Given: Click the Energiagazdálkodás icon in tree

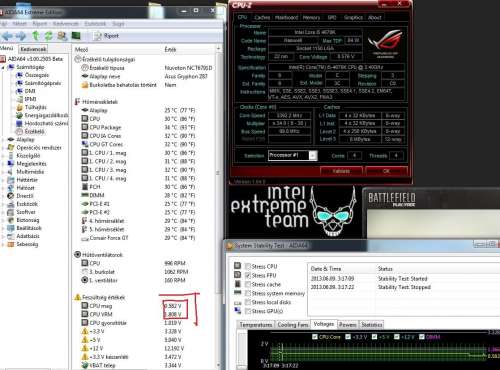Looking at the screenshot, I should click(20, 115).
